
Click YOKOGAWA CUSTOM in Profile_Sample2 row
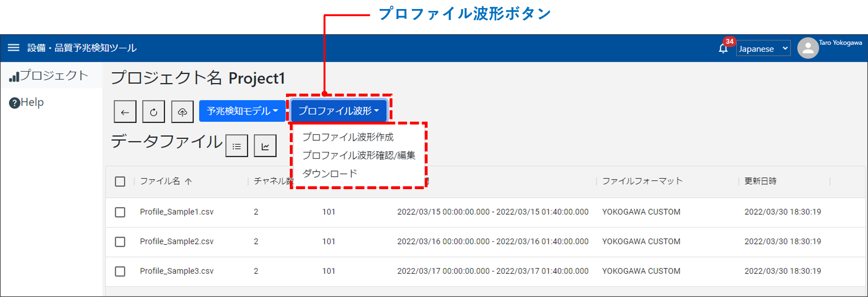coord(641,241)
